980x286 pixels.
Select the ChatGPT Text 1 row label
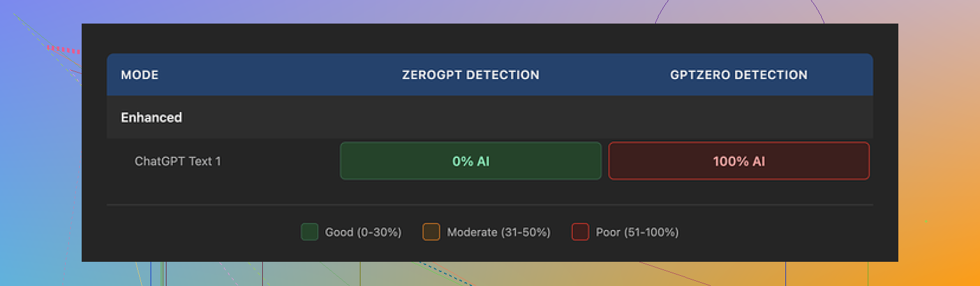(178, 161)
